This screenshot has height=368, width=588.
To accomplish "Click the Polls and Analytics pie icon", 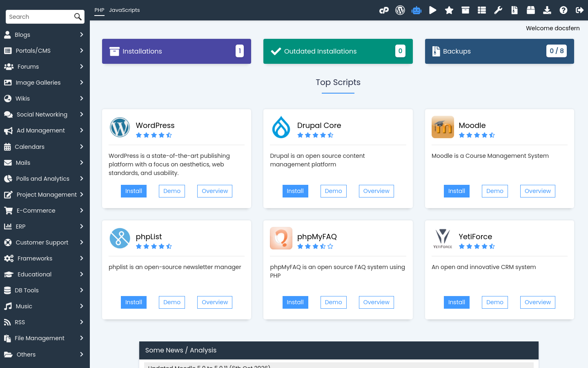I will tap(8, 179).
